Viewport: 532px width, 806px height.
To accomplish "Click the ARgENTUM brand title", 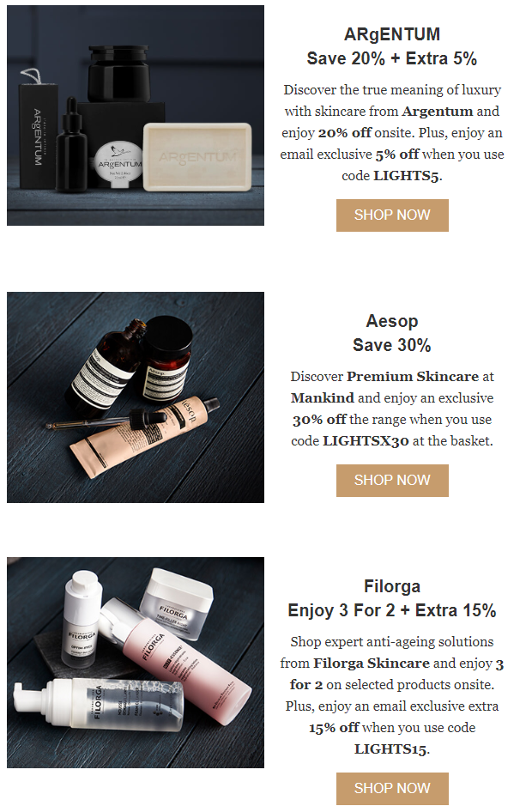I will 391,34.
